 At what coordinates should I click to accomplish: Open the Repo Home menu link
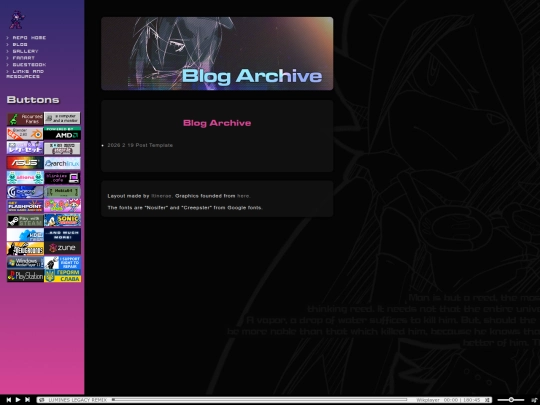coord(29,38)
